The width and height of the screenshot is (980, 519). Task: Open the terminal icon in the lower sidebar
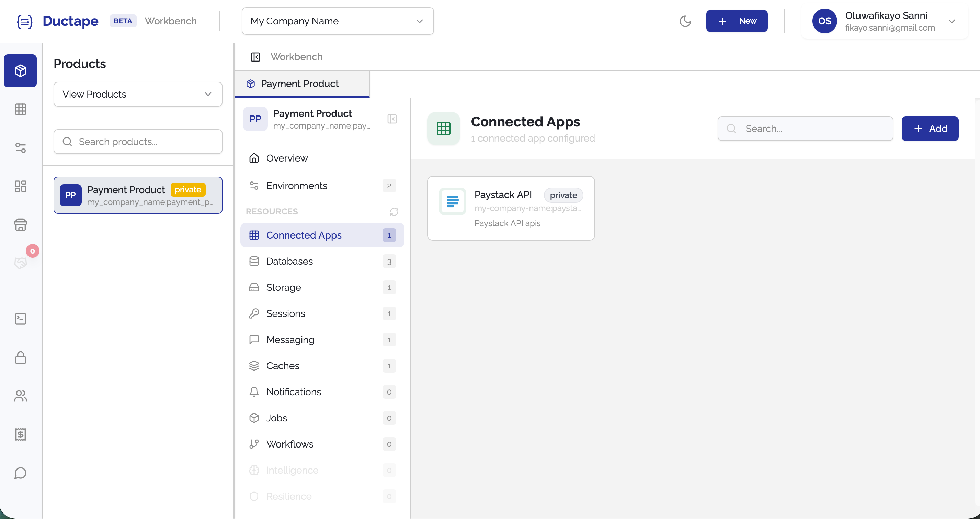(20, 319)
